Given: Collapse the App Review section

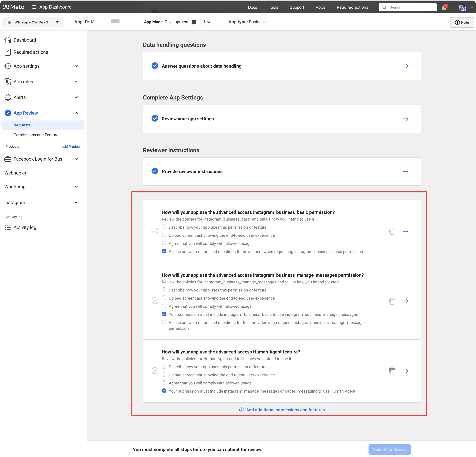Looking at the screenshot, I should click(x=76, y=113).
